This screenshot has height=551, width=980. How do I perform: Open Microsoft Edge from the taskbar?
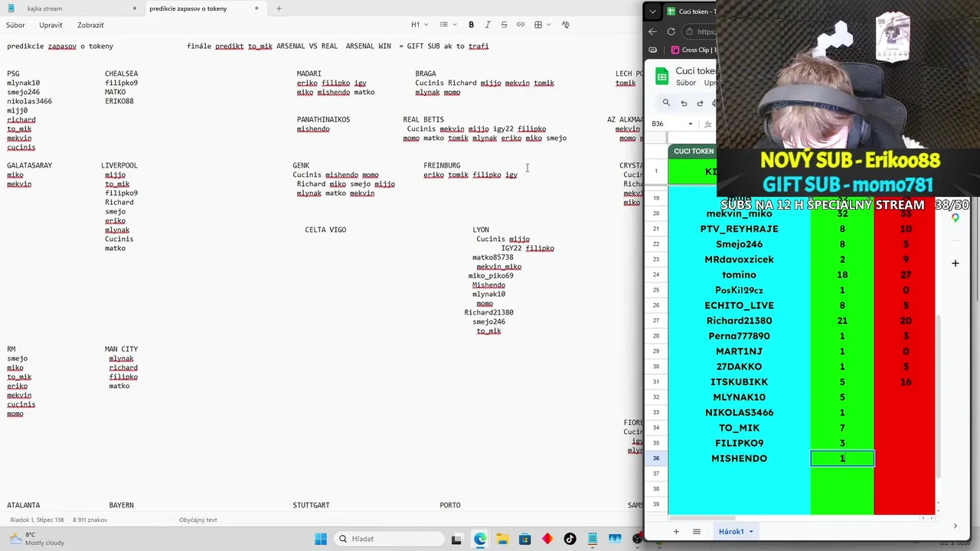click(x=479, y=539)
